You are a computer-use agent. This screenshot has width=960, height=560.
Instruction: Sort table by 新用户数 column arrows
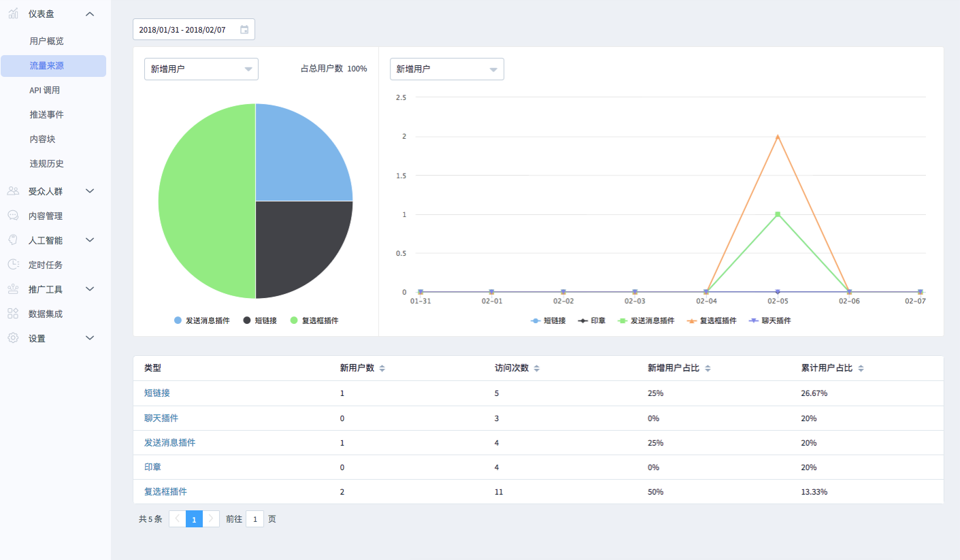tap(382, 368)
